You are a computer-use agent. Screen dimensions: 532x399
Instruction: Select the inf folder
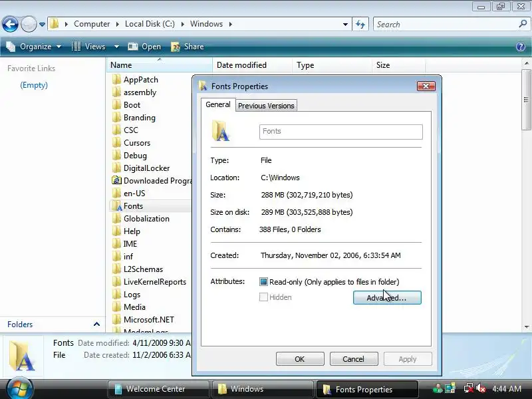(x=128, y=256)
